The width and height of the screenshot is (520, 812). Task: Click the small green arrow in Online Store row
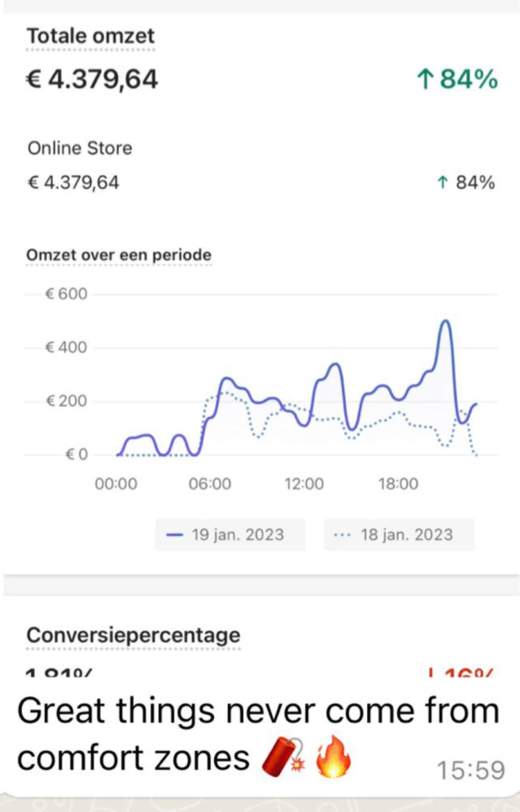pyautogui.click(x=442, y=182)
